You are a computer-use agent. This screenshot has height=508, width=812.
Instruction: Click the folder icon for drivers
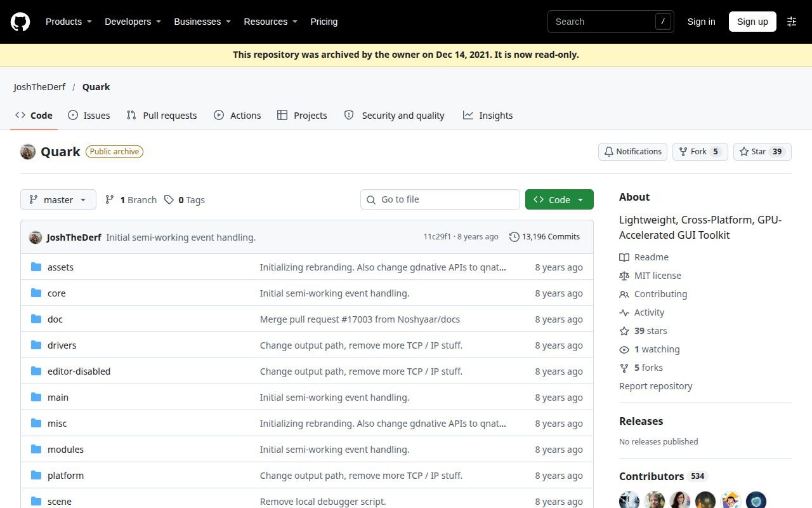pyautogui.click(x=36, y=345)
